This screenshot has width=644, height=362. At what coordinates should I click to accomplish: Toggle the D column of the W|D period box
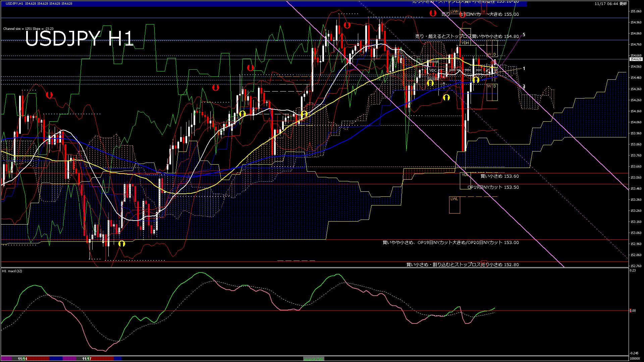pos(494,55)
